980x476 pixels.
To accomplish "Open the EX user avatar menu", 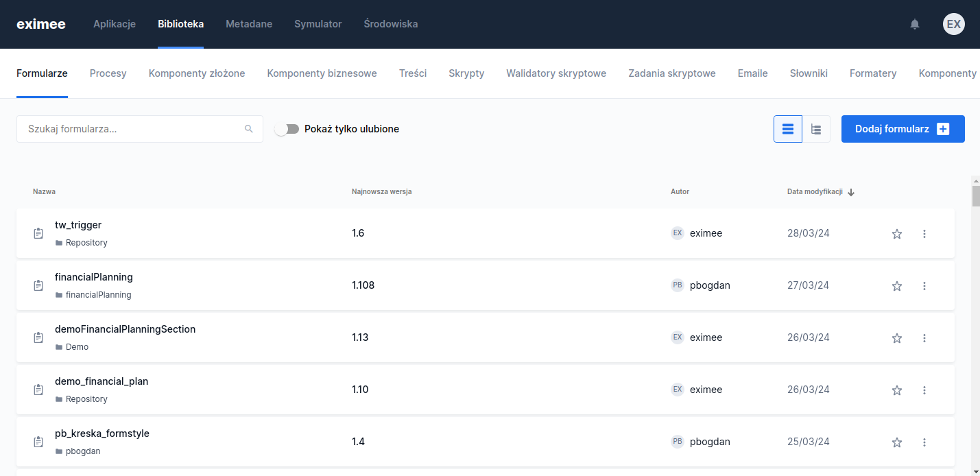I will tap(953, 24).
